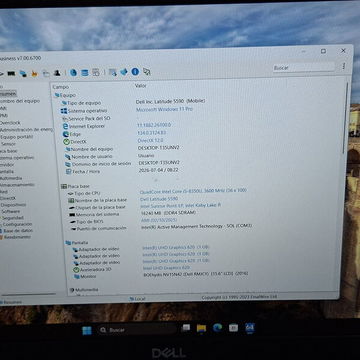This screenshot has height=360, width=360.
Task: Click the Buscar field in AIDA64
Action: pyautogui.click(x=304, y=67)
